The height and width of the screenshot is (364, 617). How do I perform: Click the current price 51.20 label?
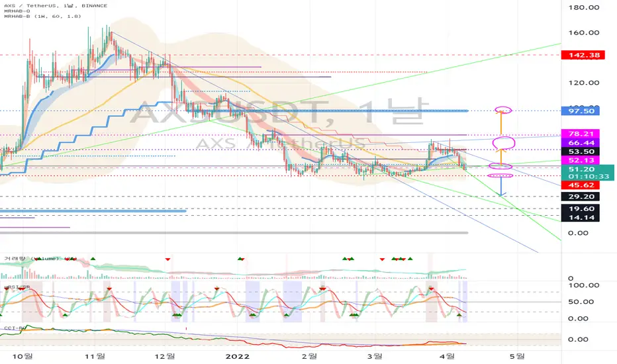click(581, 169)
